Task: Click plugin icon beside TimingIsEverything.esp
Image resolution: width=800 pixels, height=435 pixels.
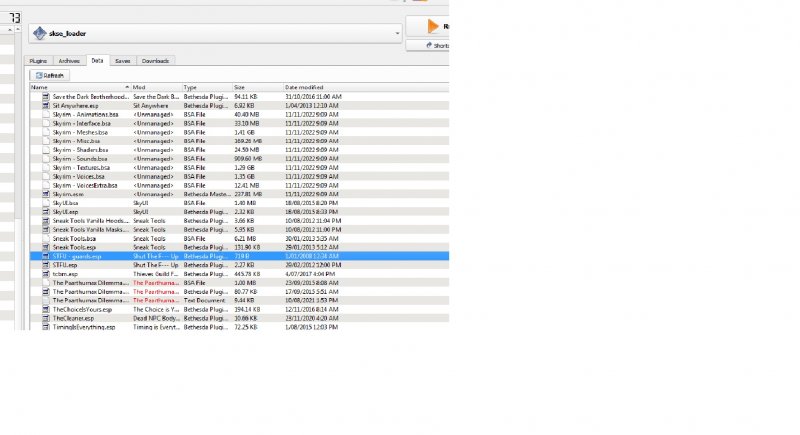Action: 45,327
